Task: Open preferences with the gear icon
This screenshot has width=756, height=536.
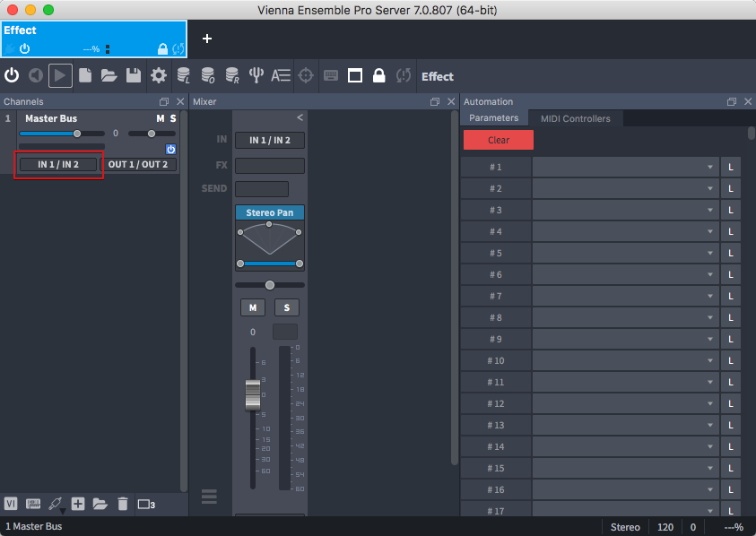Action: pyautogui.click(x=158, y=75)
